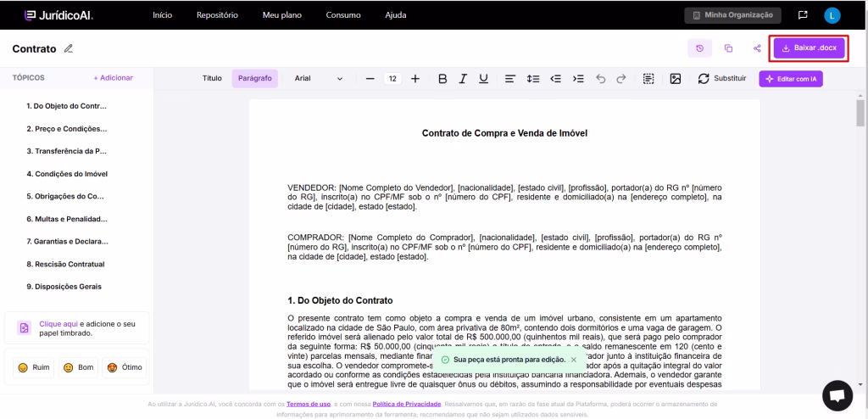Viewport: 868px width, 419px height.
Task: Click the Minha Organização button
Action: (x=732, y=15)
